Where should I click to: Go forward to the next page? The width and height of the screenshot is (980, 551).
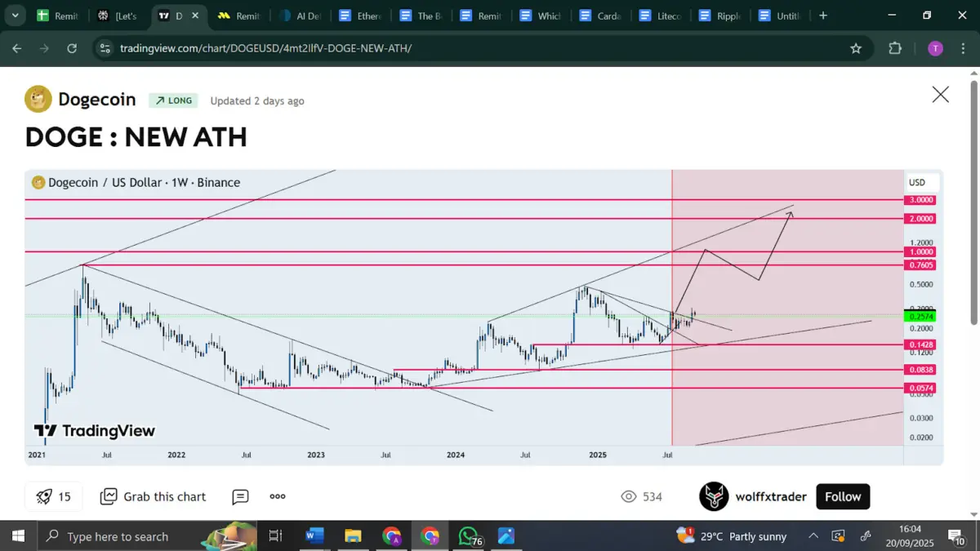point(45,48)
